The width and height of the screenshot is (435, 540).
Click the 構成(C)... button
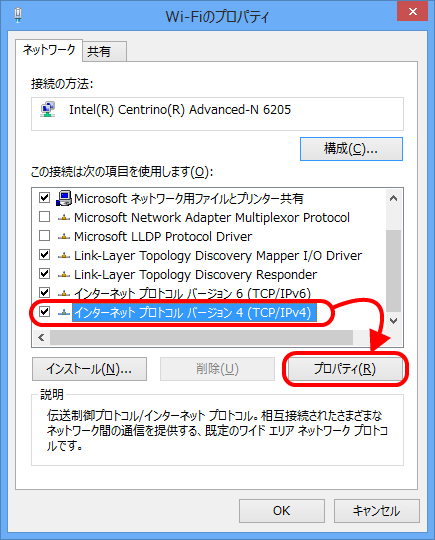[351, 149]
